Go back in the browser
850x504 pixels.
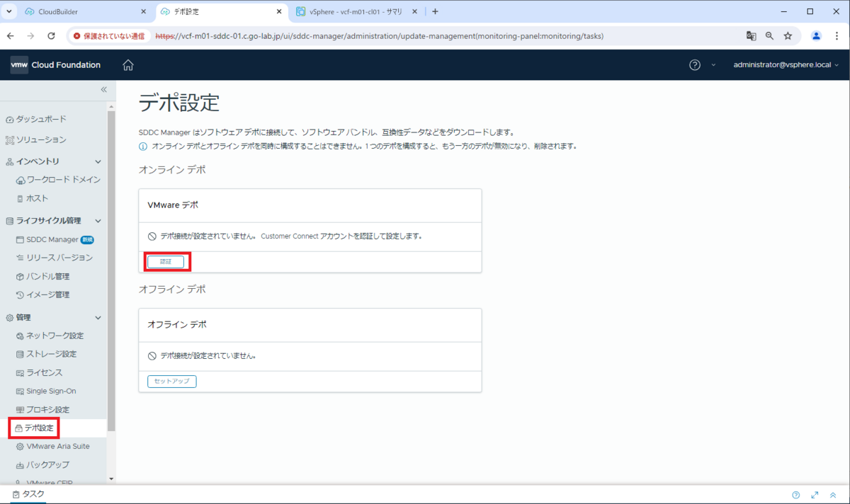pyautogui.click(x=11, y=35)
